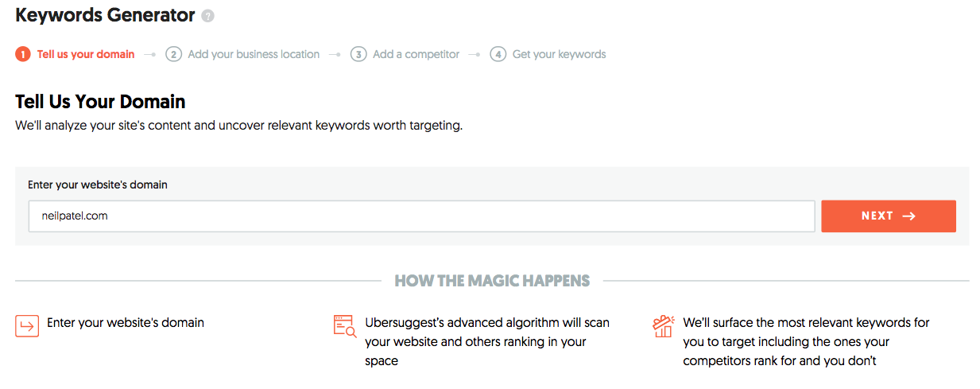Viewport: 980px width, 389px height.
Task: Jump to 'Get your keywords' step
Action: pos(559,54)
